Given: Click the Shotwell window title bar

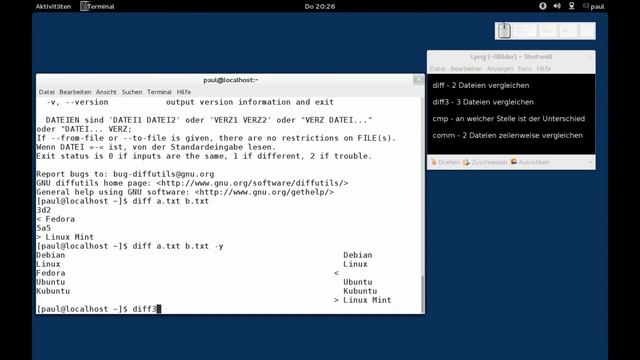Looking at the screenshot, I should pyautogui.click(x=511, y=57).
